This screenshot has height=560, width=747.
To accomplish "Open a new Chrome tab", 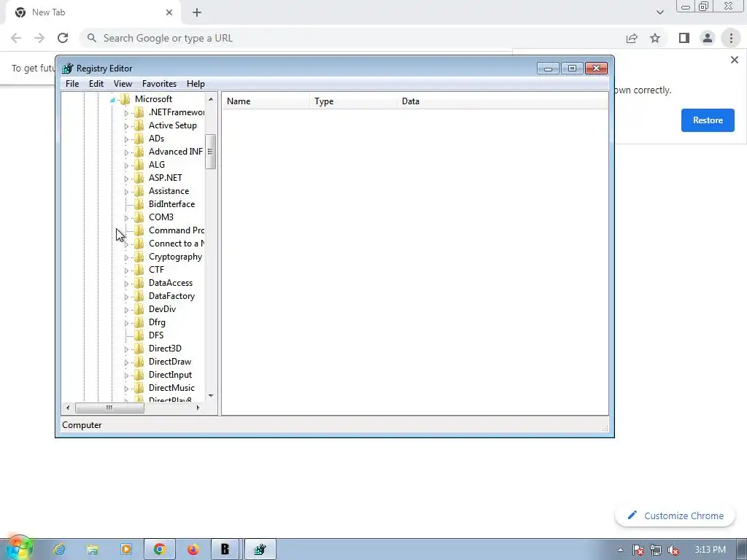I will (197, 12).
